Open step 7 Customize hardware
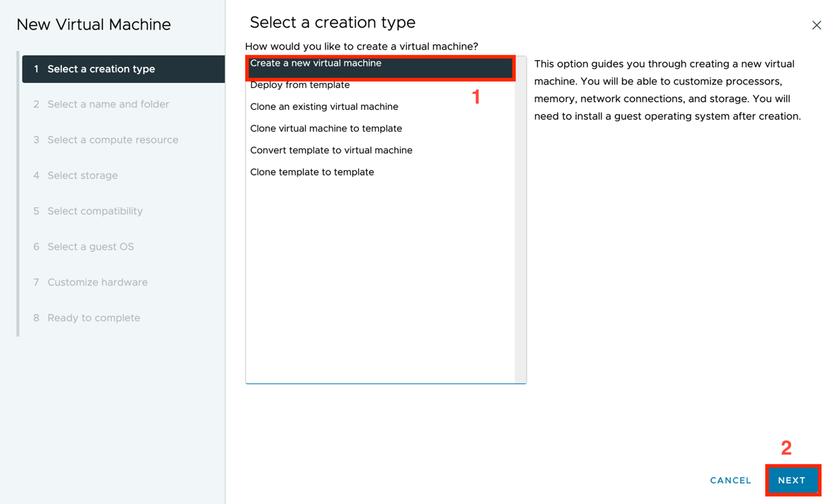Screen dimensions: 832x504 (x=97, y=282)
